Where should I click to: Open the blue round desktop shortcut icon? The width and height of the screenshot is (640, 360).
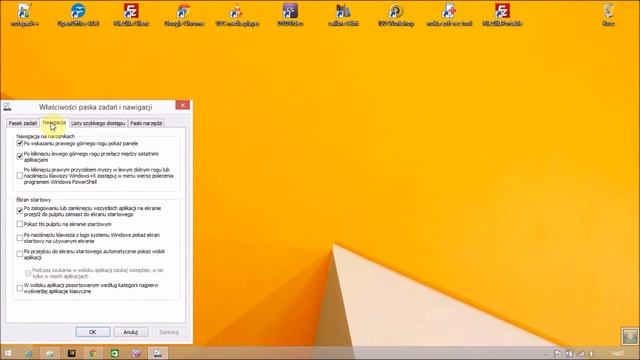[x=78, y=15]
